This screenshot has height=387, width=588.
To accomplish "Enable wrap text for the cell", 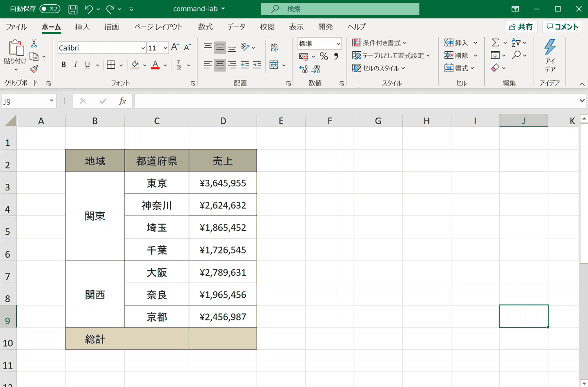I will tap(274, 47).
